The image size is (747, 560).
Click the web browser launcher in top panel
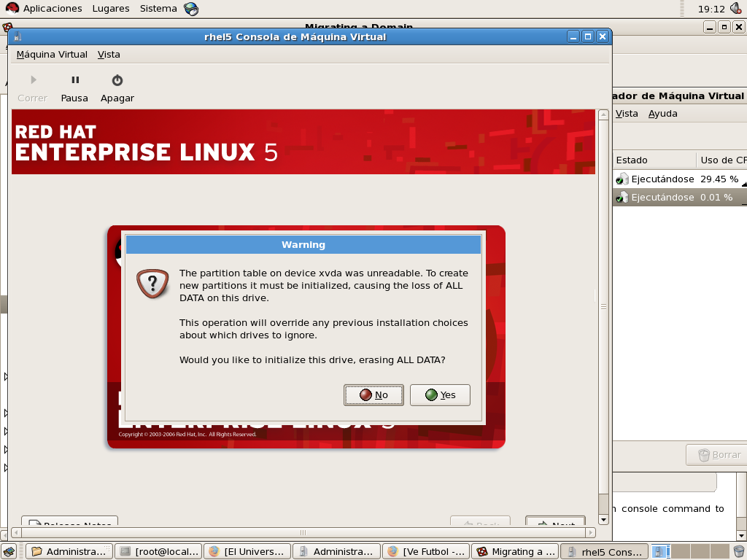[191, 9]
